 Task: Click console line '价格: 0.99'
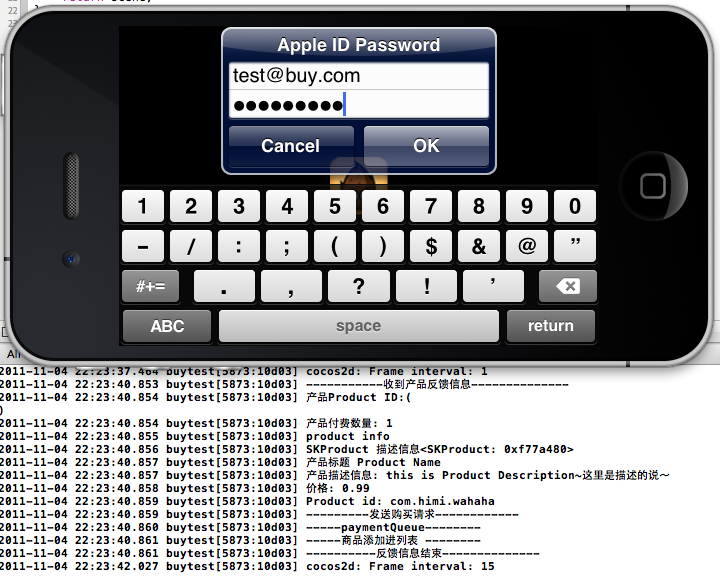point(338,488)
